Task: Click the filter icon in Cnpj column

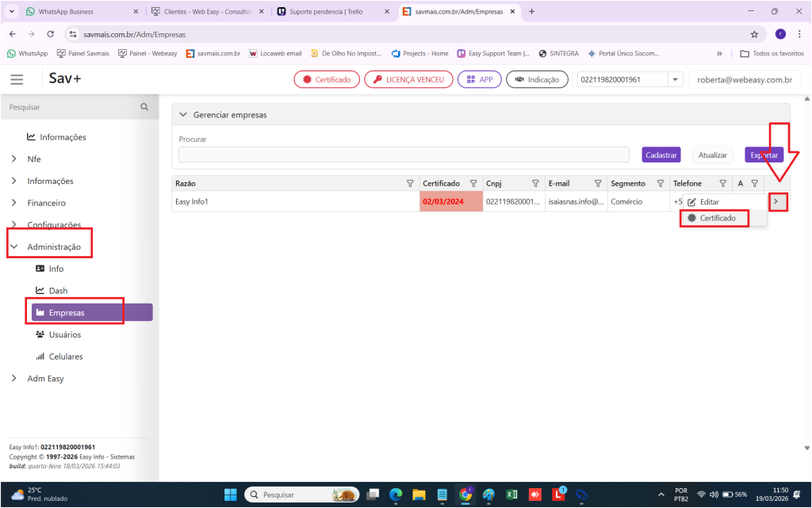Action: click(535, 184)
